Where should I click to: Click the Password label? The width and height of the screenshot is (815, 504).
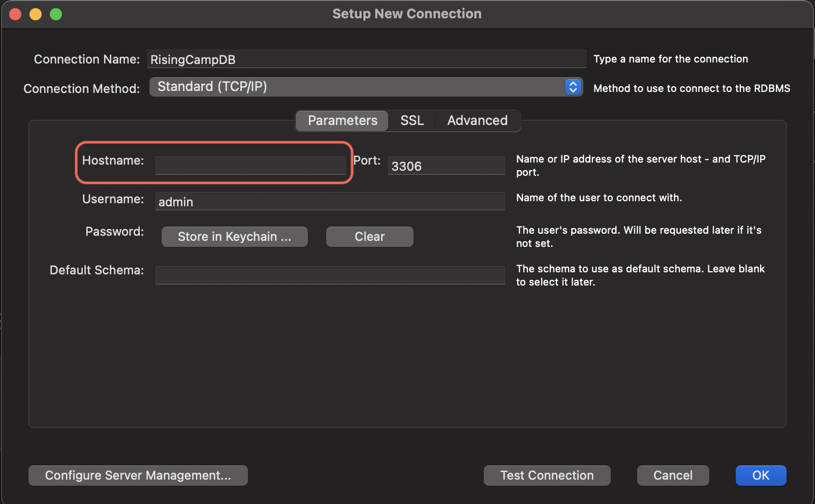114,232
